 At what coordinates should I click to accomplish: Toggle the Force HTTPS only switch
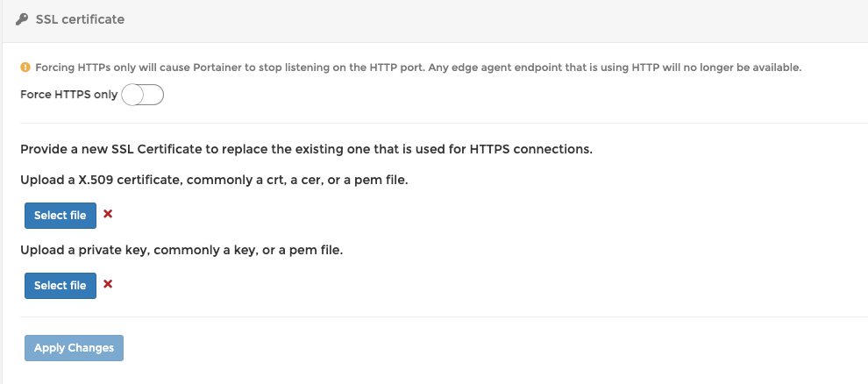pyautogui.click(x=142, y=95)
